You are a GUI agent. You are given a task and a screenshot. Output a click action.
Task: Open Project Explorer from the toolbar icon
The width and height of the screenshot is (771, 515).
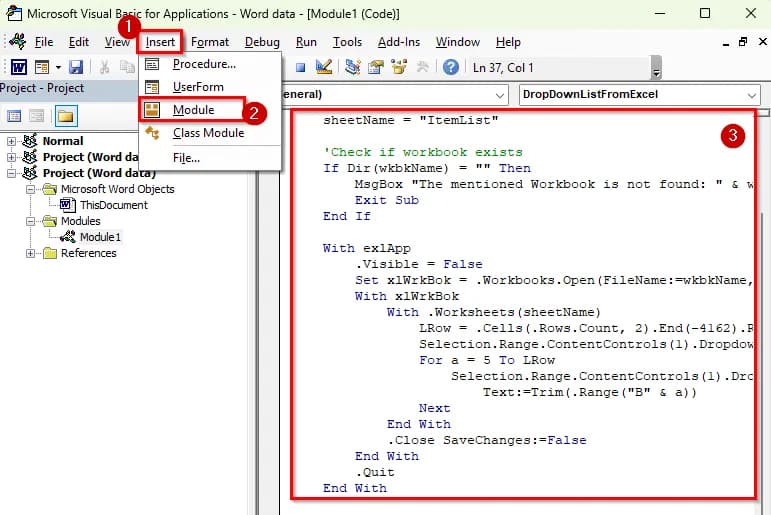353,67
